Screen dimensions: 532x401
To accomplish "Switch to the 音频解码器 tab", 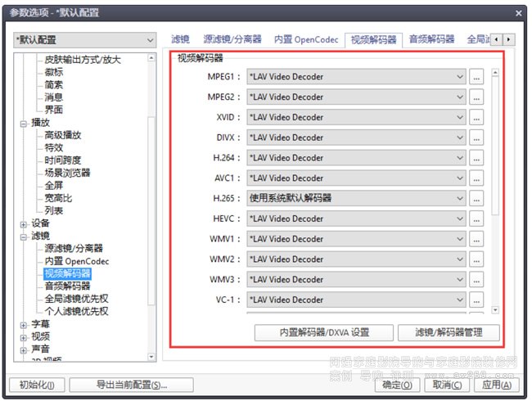I will coord(431,39).
